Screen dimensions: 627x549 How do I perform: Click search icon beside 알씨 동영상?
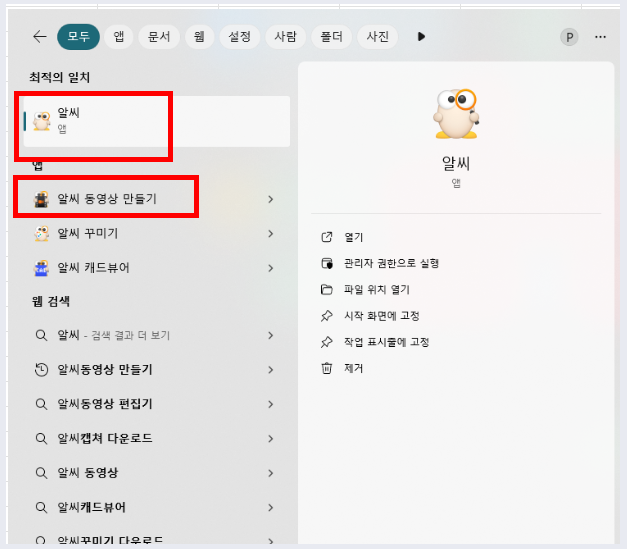41,473
